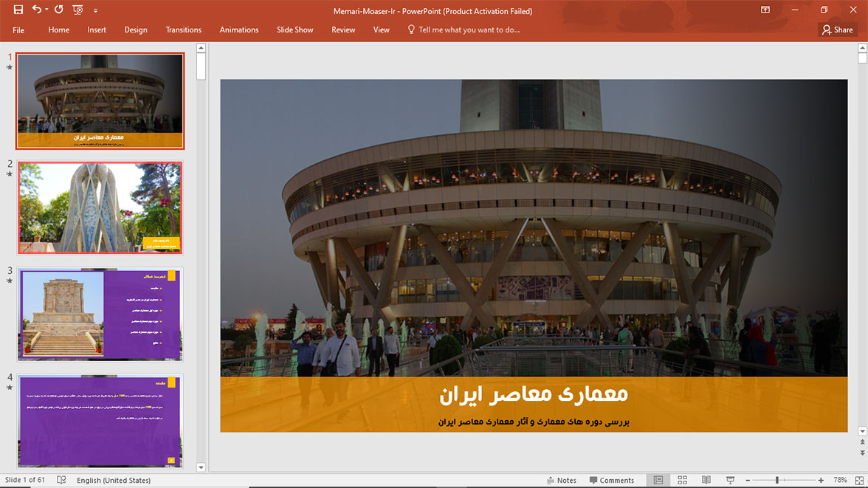This screenshot has width=868, height=488.
Task: Toggle the Notes pane
Action: pos(561,480)
